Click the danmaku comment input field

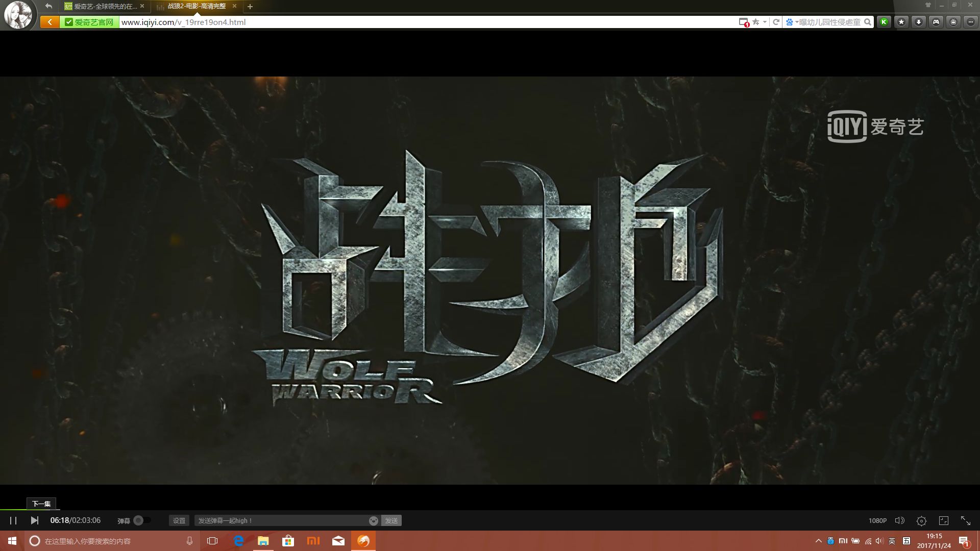pos(281,520)
